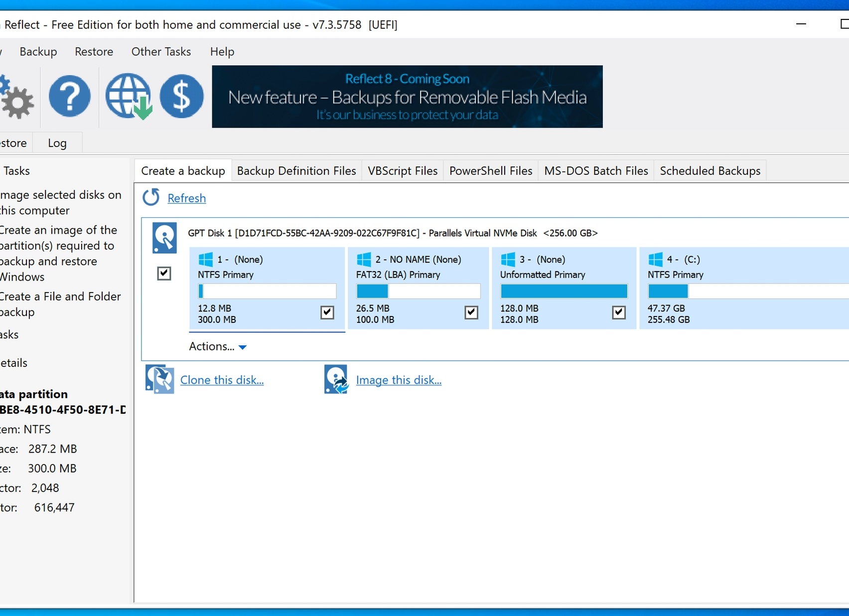Expand the Actions... dropdown
The width and height of the screenshot is (849, 616).
coord(218,346)
